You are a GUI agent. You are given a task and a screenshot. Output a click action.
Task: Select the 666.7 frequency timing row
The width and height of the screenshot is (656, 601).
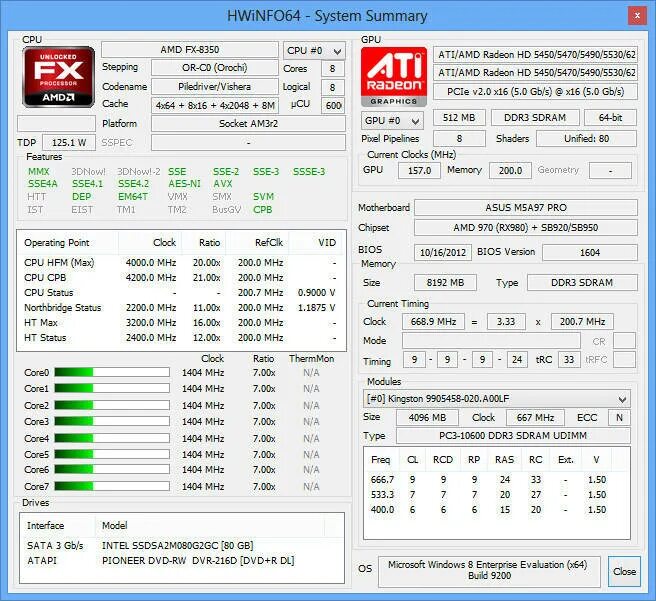click(497, 480)
